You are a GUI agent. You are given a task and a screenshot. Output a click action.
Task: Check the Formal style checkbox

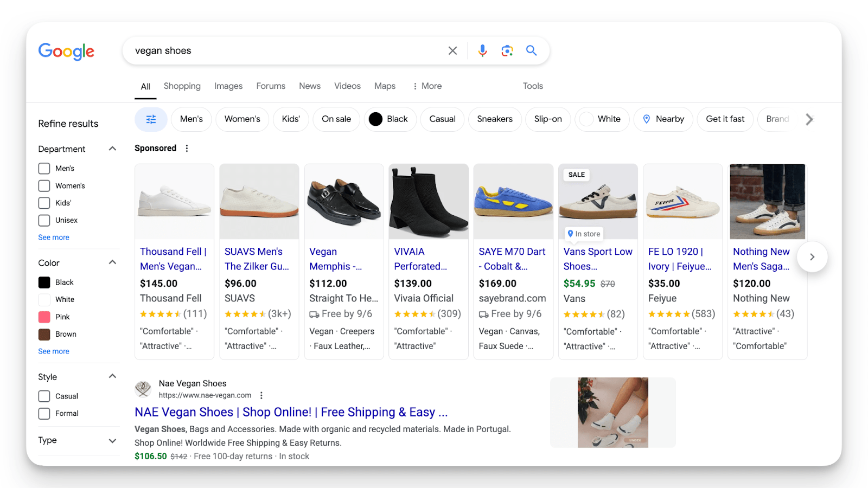click(44, 414)
